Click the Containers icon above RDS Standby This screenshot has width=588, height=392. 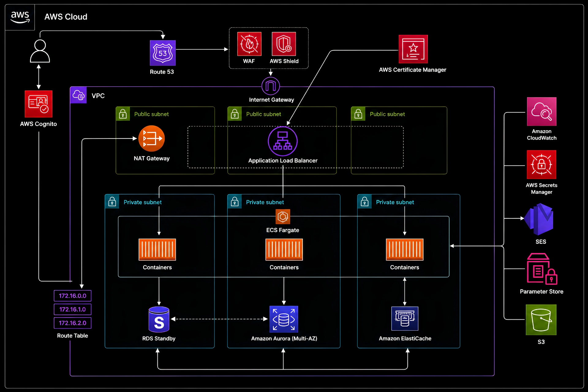[157, 250]
